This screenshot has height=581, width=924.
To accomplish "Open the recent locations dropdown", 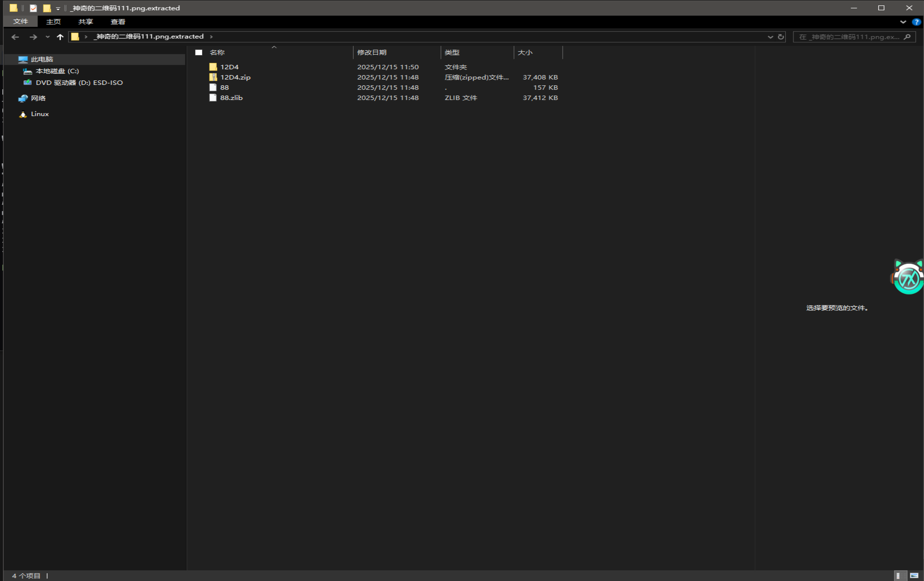I will pos(47,37).
